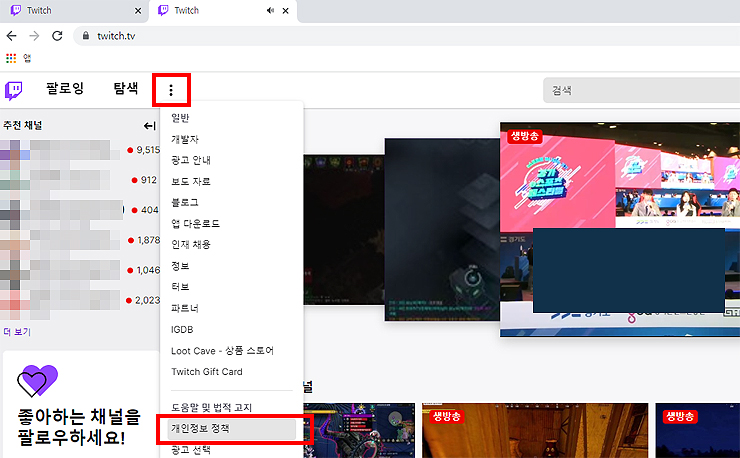Click the padlock site info icon
The image size is (740, 458).
tap(85, 36)
